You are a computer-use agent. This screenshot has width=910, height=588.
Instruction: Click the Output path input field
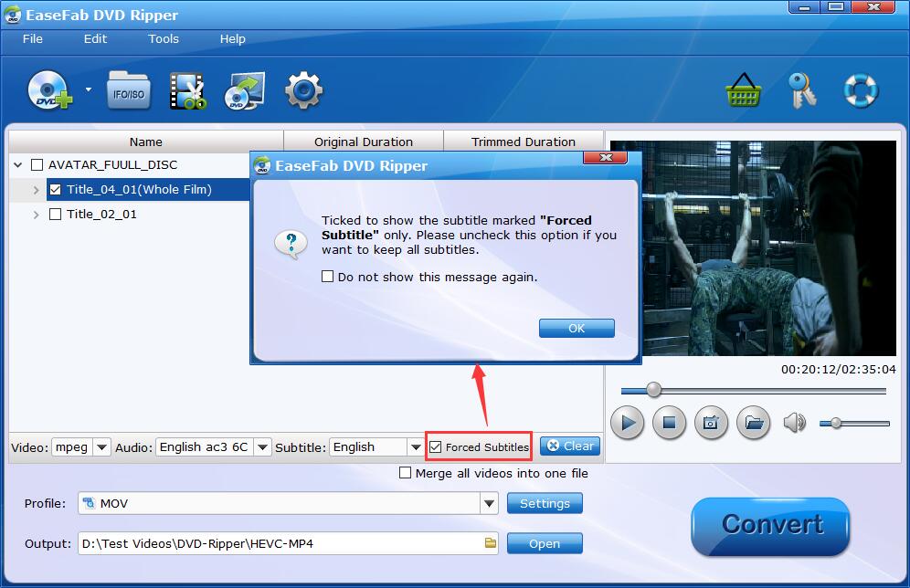(288, 543)
